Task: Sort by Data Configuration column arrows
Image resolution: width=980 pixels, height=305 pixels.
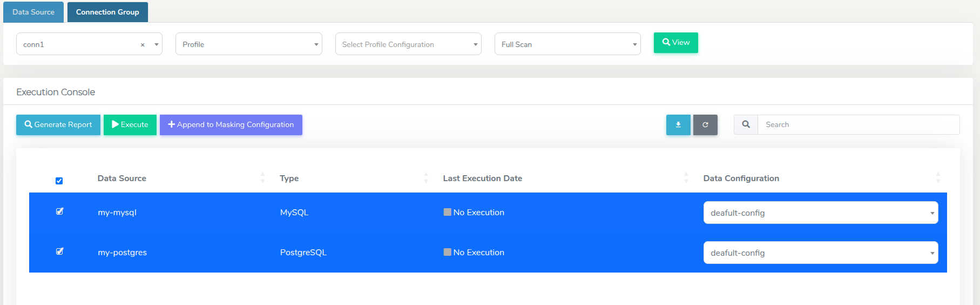Action: tap(938, 178)
